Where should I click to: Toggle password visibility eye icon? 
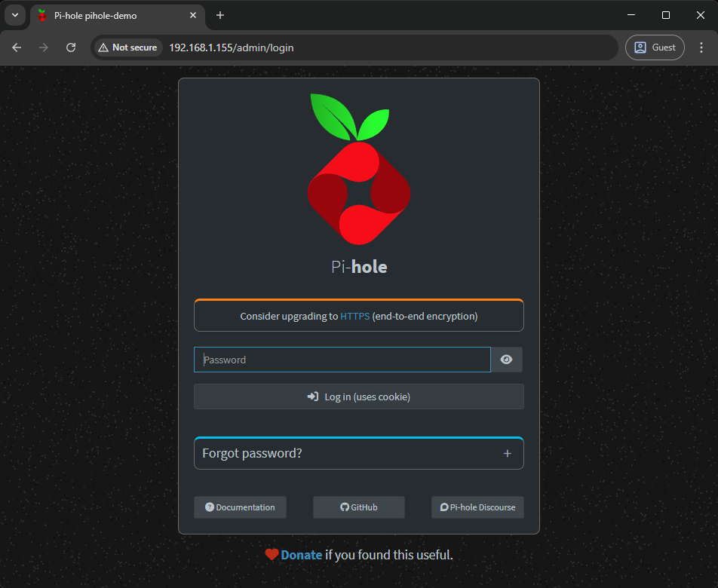(507, 360)
